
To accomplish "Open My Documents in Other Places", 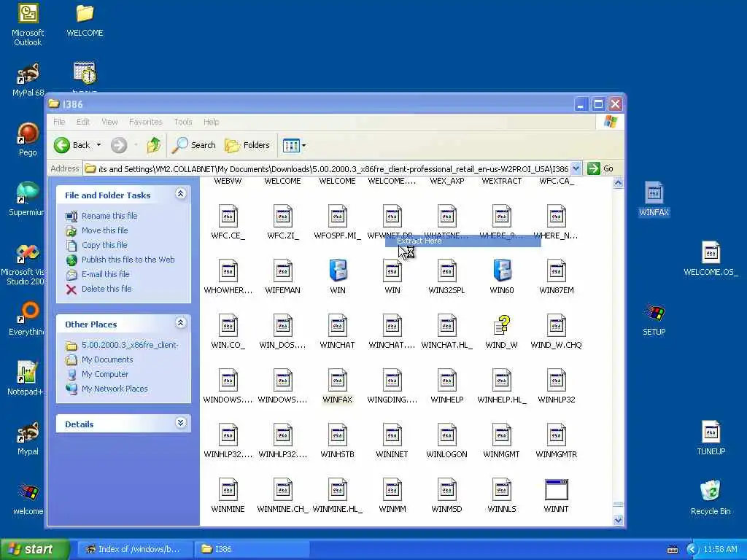I will pos(107,359).
